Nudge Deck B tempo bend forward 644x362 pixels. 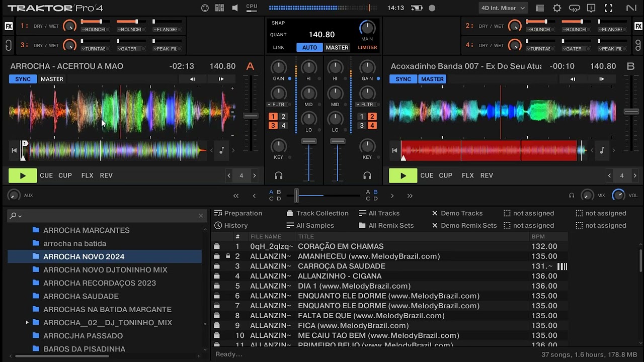602,79
